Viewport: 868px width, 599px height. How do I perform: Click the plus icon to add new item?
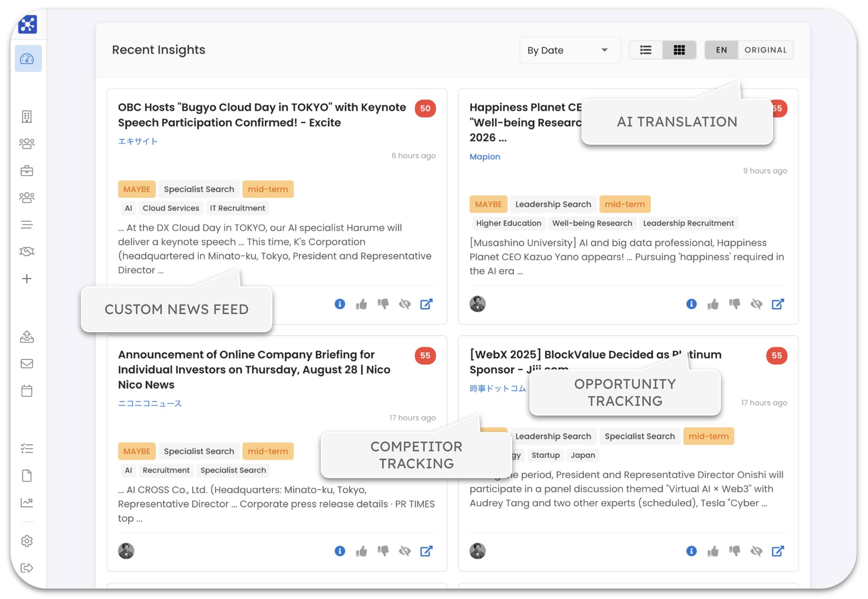point(27,279)
